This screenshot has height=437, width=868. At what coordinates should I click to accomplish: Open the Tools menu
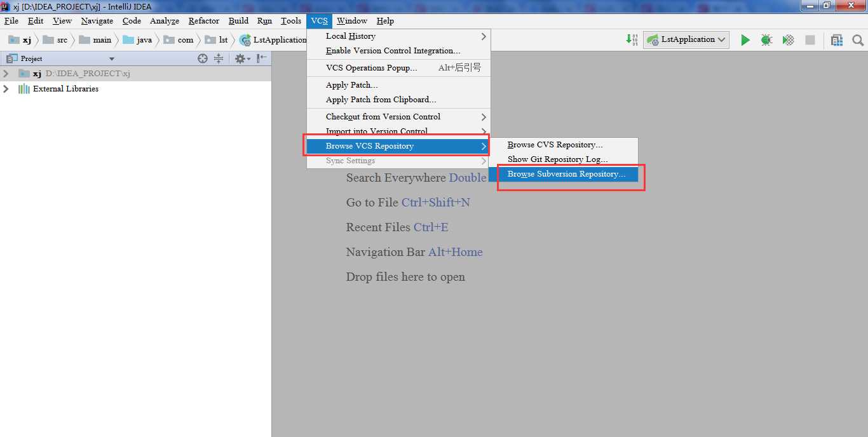(x=291, y=21)
